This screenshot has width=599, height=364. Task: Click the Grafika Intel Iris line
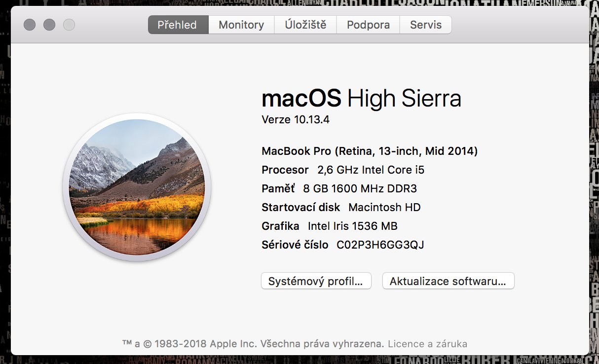tap(330, 226)
